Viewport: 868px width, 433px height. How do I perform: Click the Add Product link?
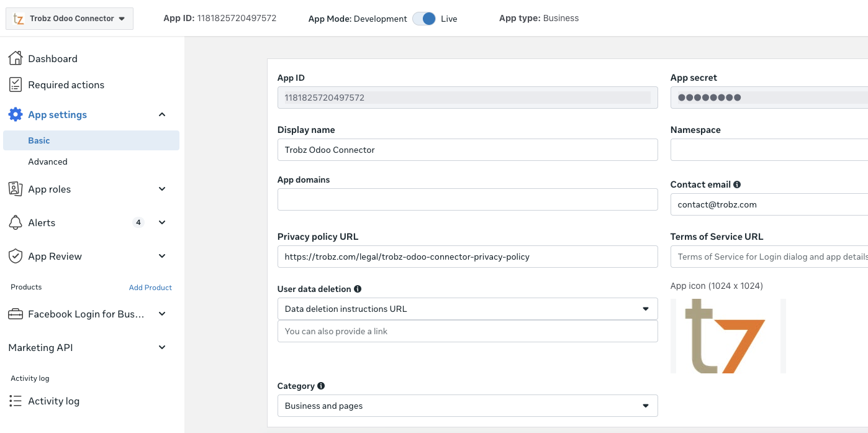pyautogui.click(x=150, y=288)
